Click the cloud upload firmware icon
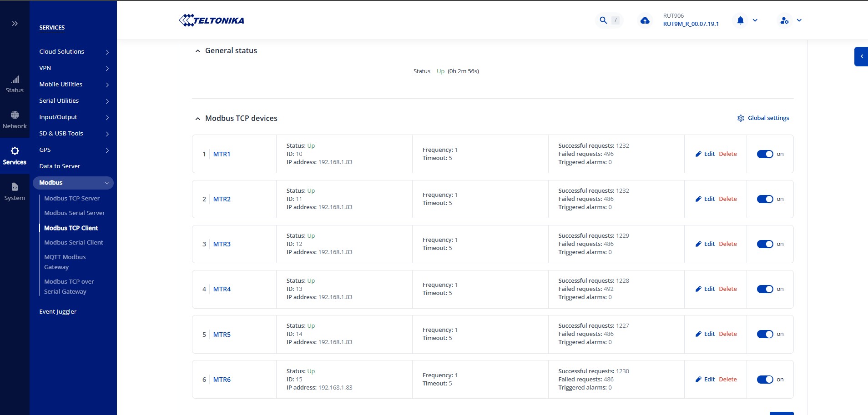The height and width of the screenshot is (415, 868). click(x=645, y=20)
